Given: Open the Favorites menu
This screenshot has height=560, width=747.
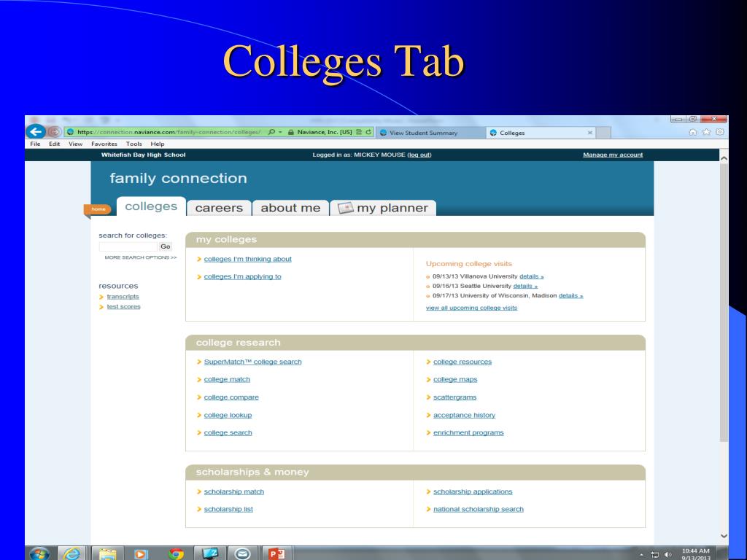Looking at the screenshot, I should click(104, 144).
